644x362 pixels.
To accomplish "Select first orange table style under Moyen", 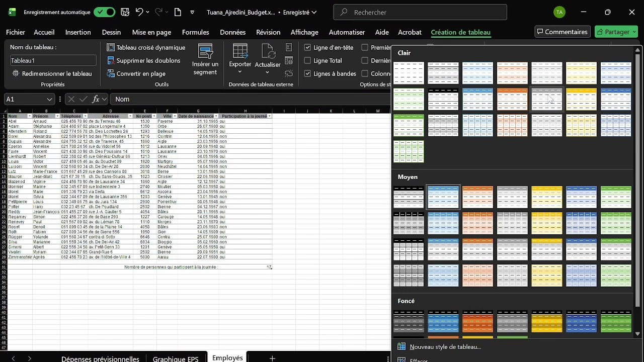I will pos(477,197).
